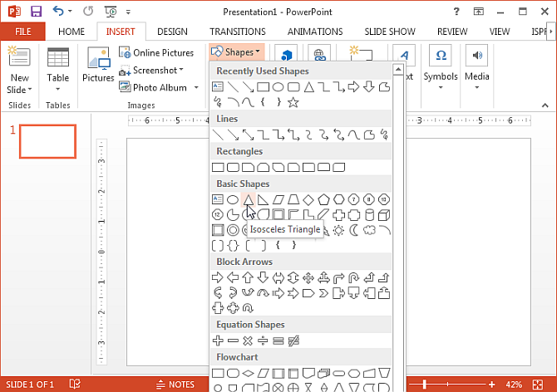Insert the Minus equation shape

click(233, 341)
